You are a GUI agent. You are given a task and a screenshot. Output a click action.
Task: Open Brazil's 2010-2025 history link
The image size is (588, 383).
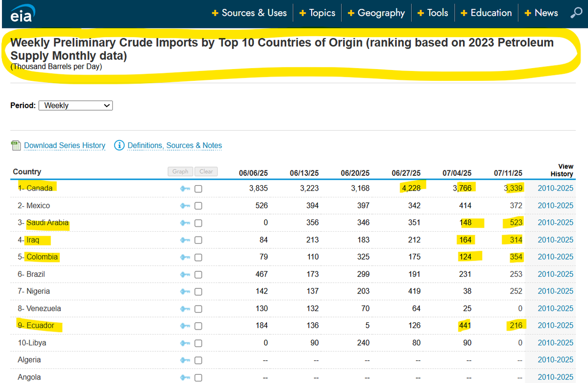pyautogui.click(x=555, y=274)
